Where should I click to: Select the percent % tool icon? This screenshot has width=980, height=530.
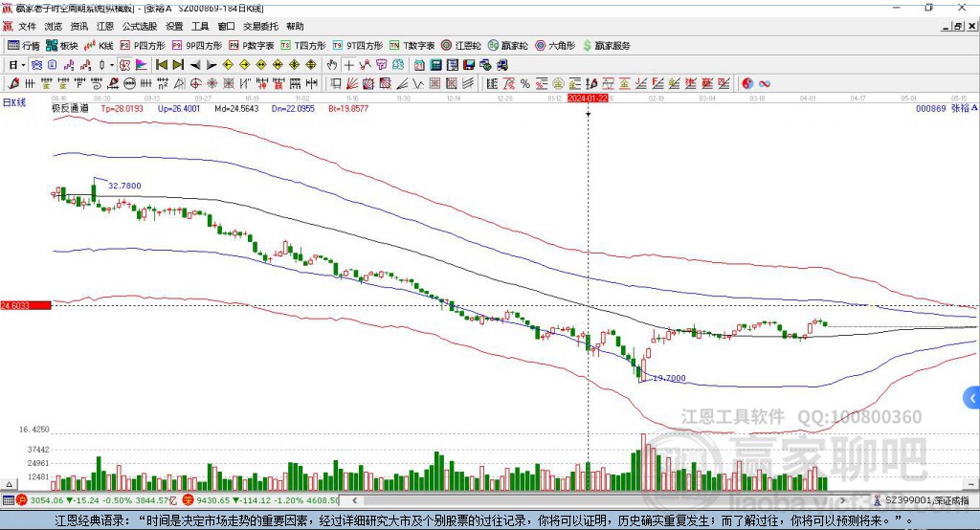click(525, 84)
